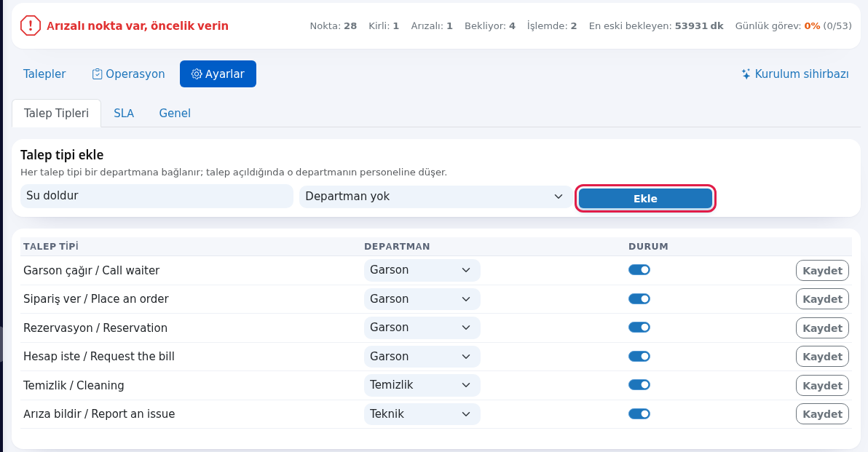
Task: Click the 'Günlük görev: 0% (0/53)' stat
Action: (793, 26)
